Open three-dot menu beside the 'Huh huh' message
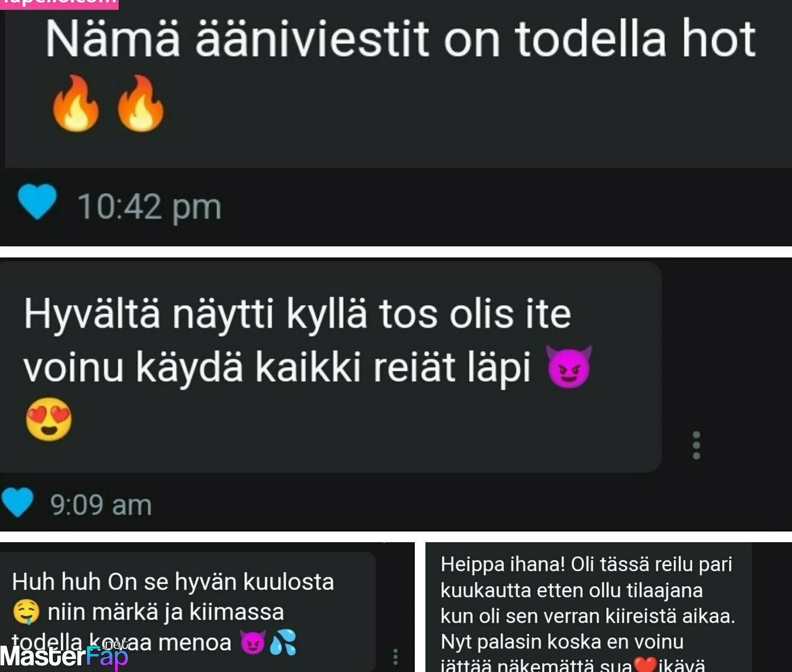 tap(396, 657)
